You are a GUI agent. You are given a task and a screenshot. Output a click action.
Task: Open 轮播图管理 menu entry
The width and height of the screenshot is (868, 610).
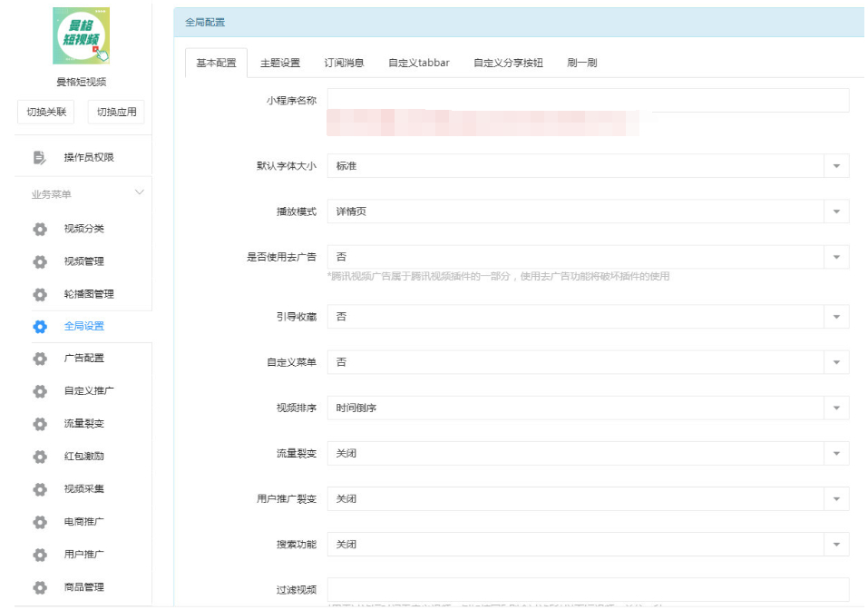pos(89,293)
